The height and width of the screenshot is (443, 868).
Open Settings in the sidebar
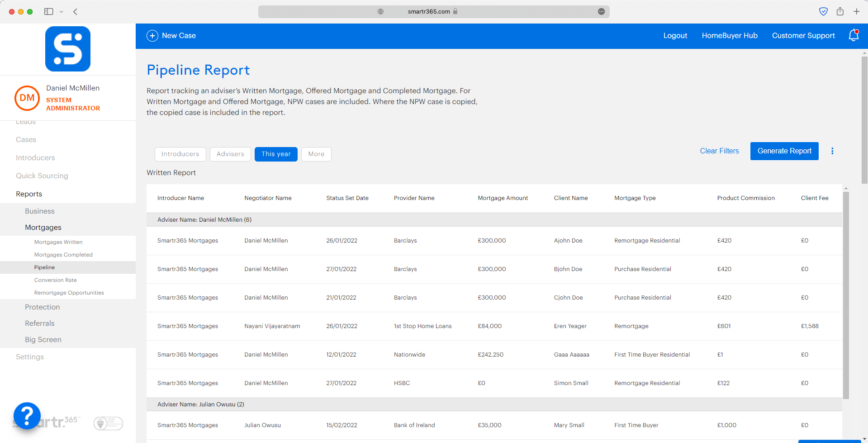[30, 357]
